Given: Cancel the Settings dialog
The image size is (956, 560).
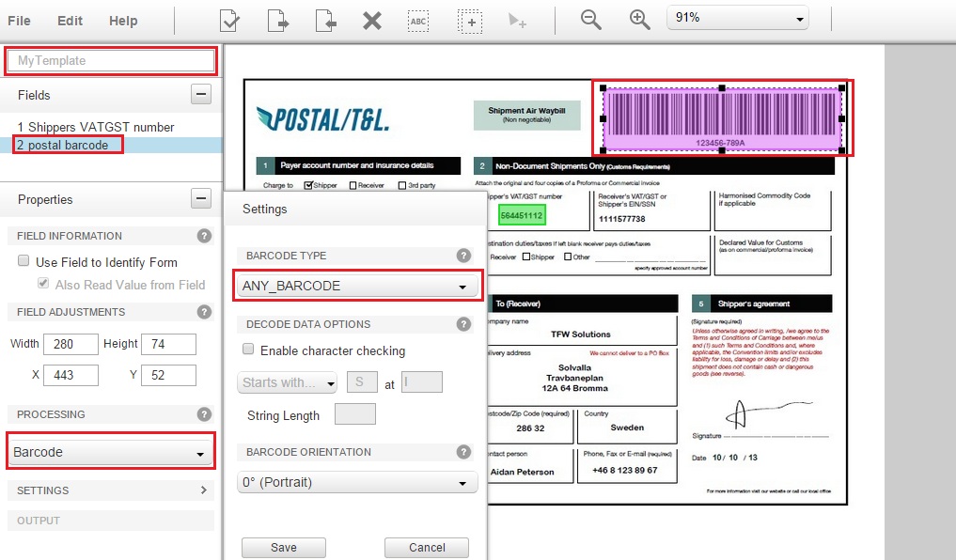Looking at the screenshot, I should [426, 548].
